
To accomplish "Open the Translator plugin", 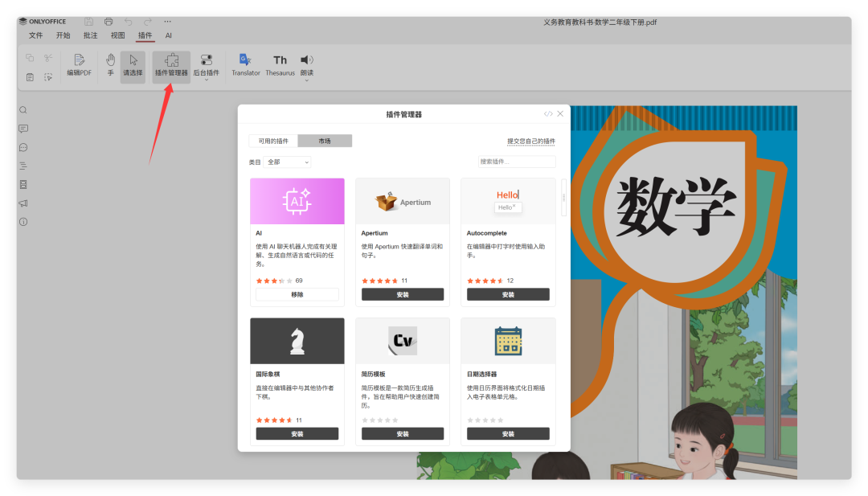I will coord(246,65).
